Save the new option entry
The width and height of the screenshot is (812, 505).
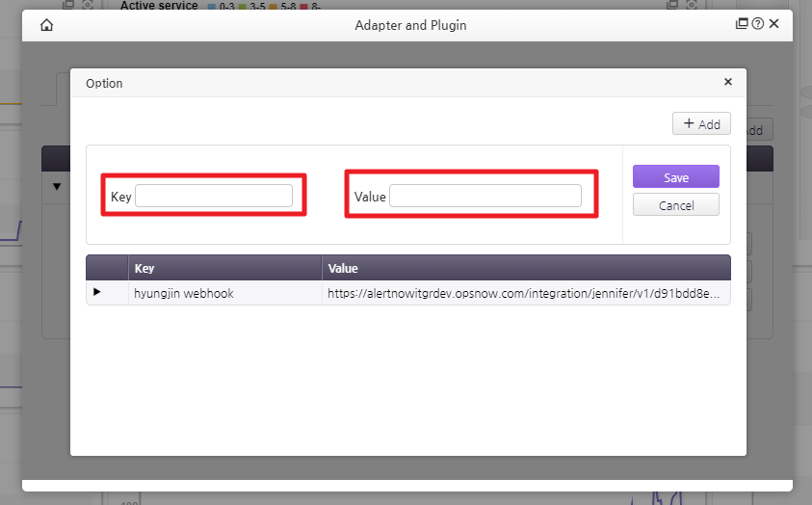(675, 176)
